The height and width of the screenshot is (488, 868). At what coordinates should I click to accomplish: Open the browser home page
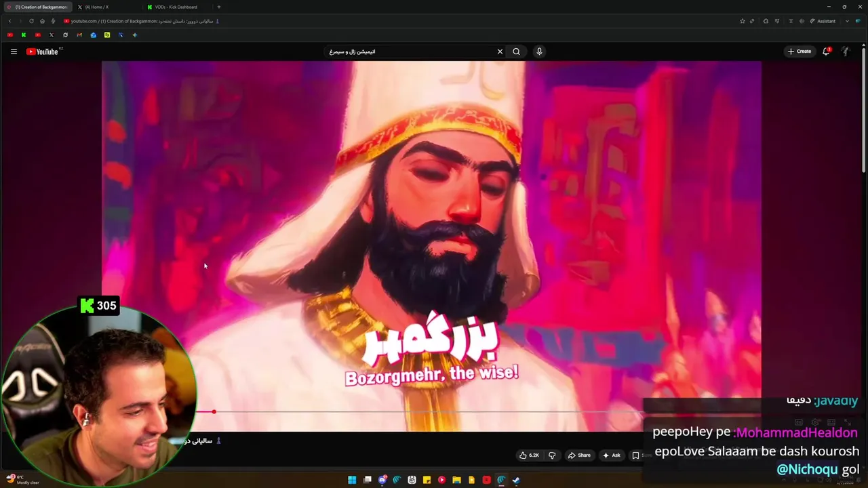pyautogui.click(x=42, y=21)
